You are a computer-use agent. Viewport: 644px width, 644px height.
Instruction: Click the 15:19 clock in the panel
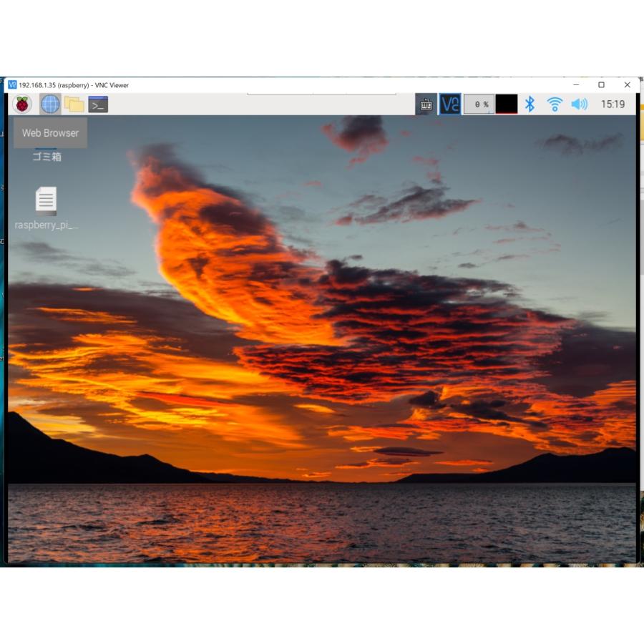point(613,104)
